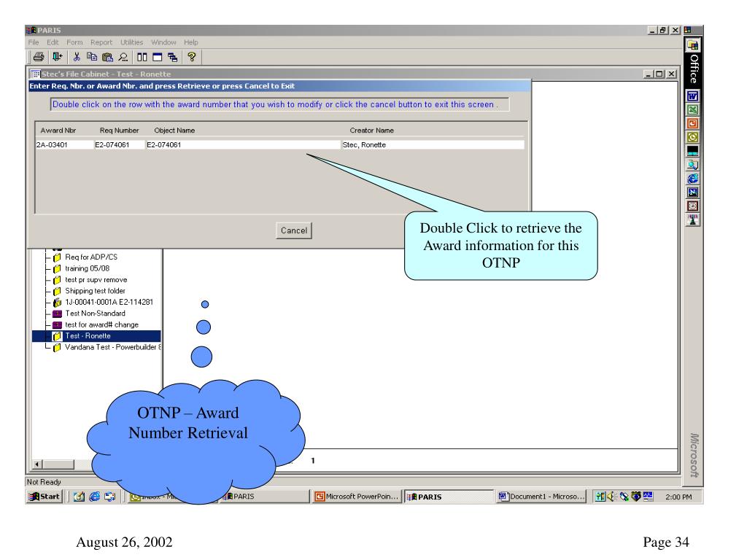The width and height of the screenshot is (747, 560).
Task: Open the Window menu
Action: coord(163,42)
